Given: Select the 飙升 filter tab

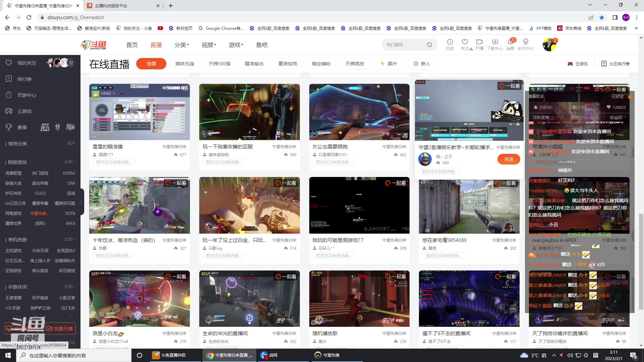Looking at the screenshot, I should click(388, 64).
